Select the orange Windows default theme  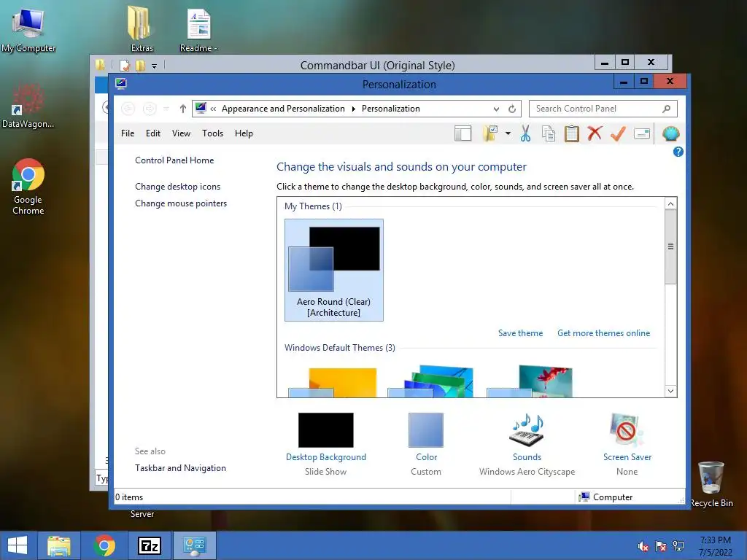click(333, 382)
